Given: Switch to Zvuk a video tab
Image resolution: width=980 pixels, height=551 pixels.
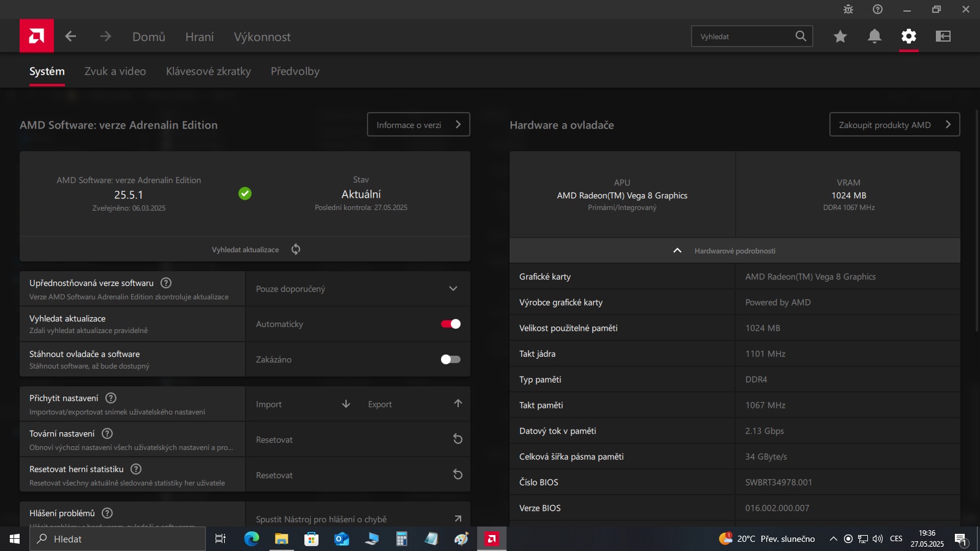Looking at the screenshot, I should [x=115, y=71].
